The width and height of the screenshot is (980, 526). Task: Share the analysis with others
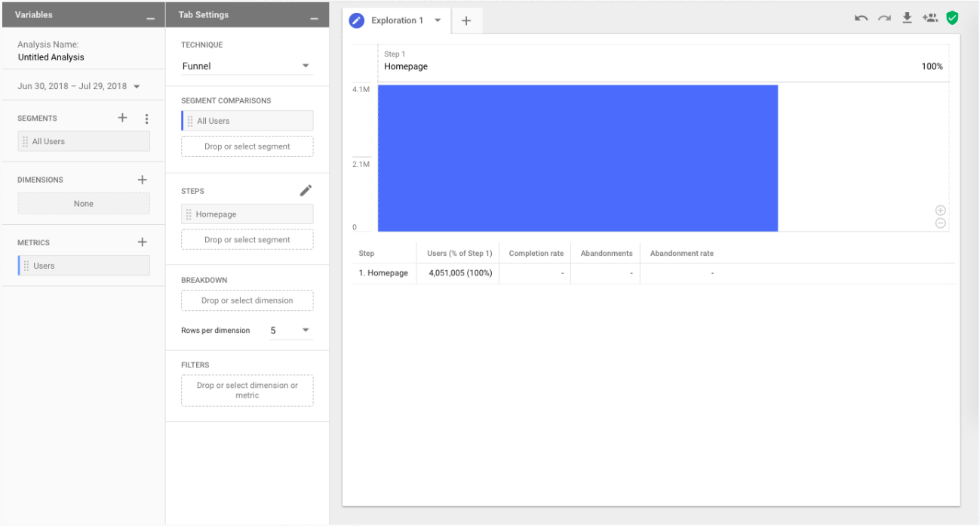929,17
